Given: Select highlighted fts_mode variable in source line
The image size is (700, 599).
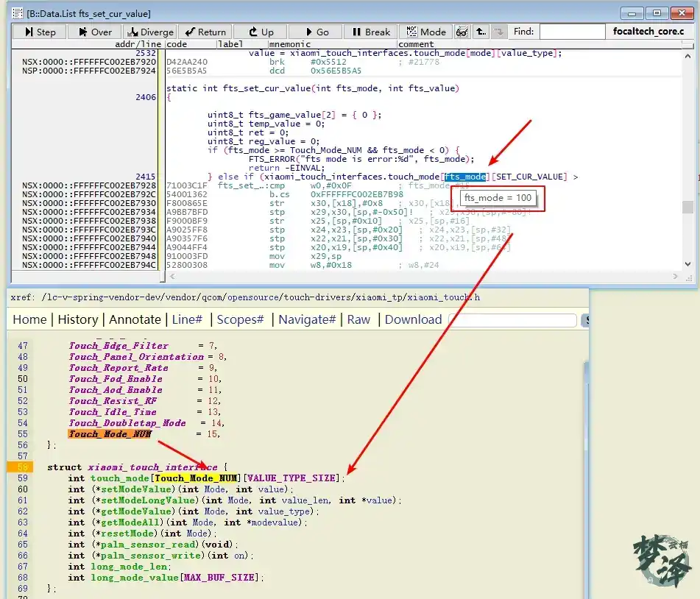Looking at the screenshot, I should (x=465, y=177).
